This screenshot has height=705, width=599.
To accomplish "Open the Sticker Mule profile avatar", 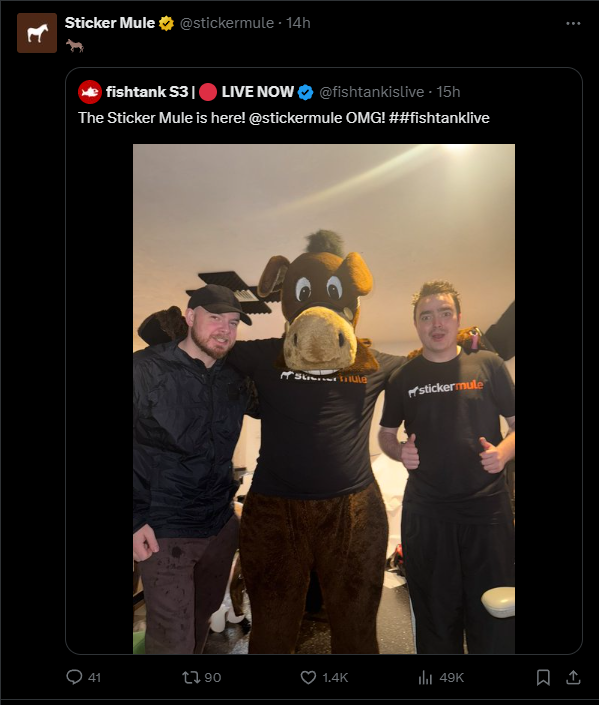I will (37, 33).
